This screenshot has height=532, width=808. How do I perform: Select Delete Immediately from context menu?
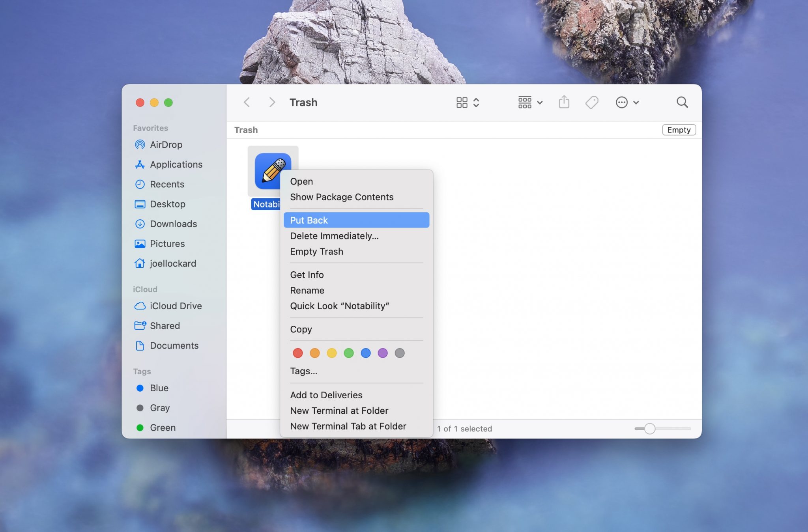[x=334, y=235]
